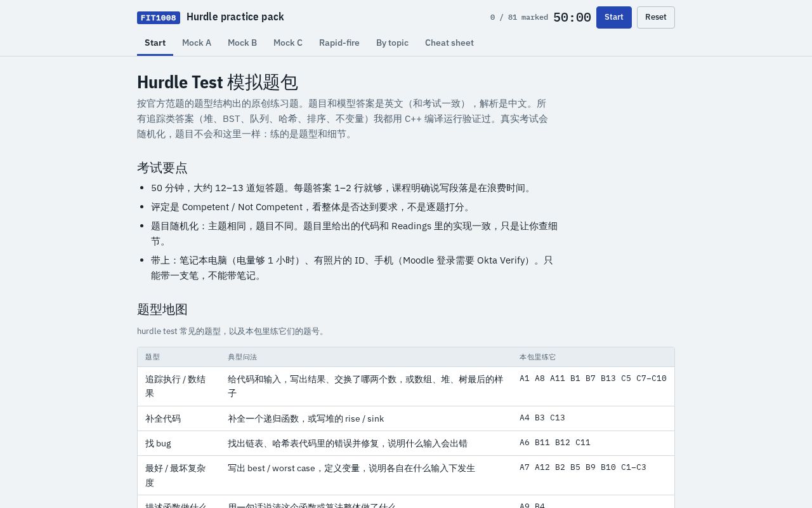Screen dimensions: 812x508
Task: Click the '补全代码' table cell
Action: pyautogui.click(x=179, y=418)
